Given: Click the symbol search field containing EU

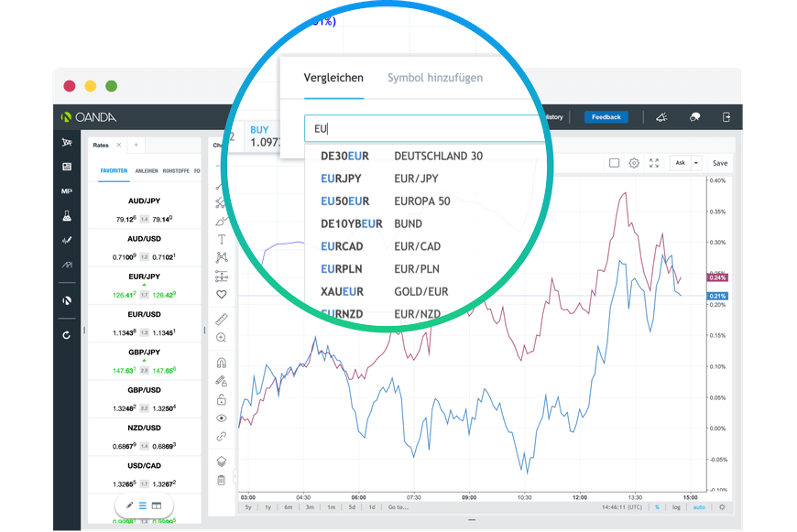Looking at the screenshot, I should coord(421,129).
